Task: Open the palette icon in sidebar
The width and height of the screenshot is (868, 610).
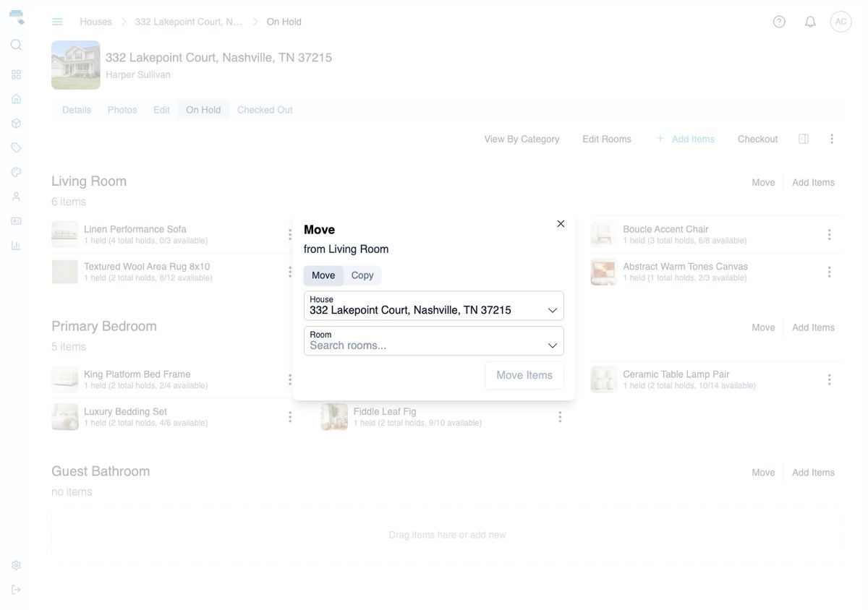Action: pos(16,172)
